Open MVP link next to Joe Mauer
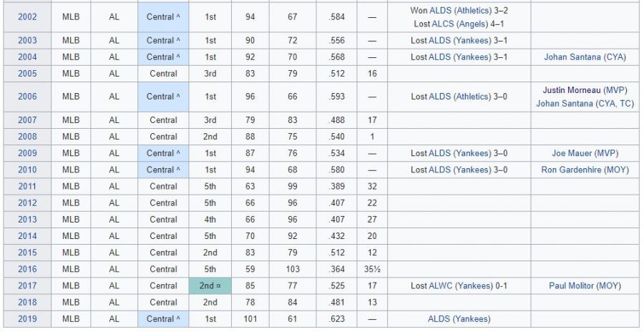This screenshot has height=332, width=644. click(605, 153)
